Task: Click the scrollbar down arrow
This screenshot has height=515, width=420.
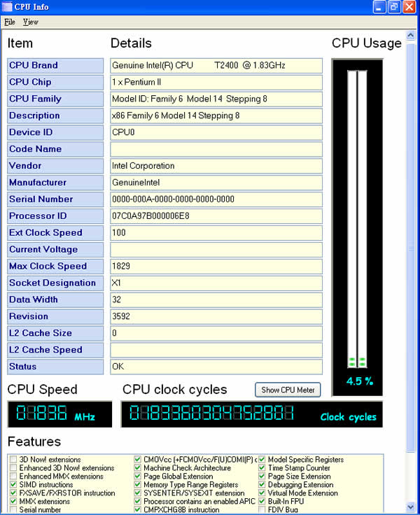Action: [411, 507]
